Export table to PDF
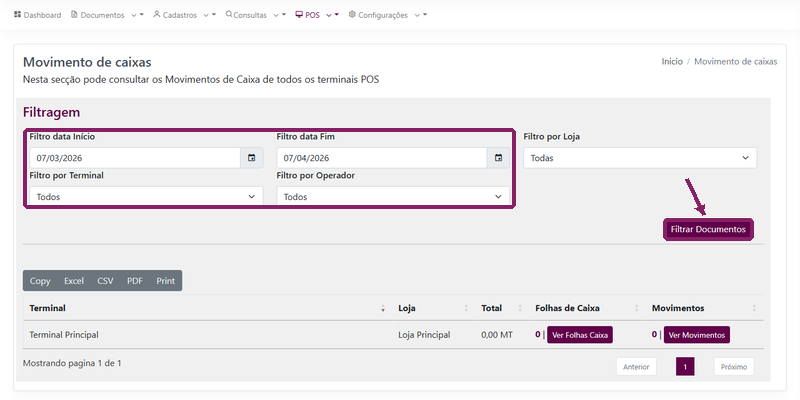The width and height of the screenshot is (800, 400). pos(135,281)
